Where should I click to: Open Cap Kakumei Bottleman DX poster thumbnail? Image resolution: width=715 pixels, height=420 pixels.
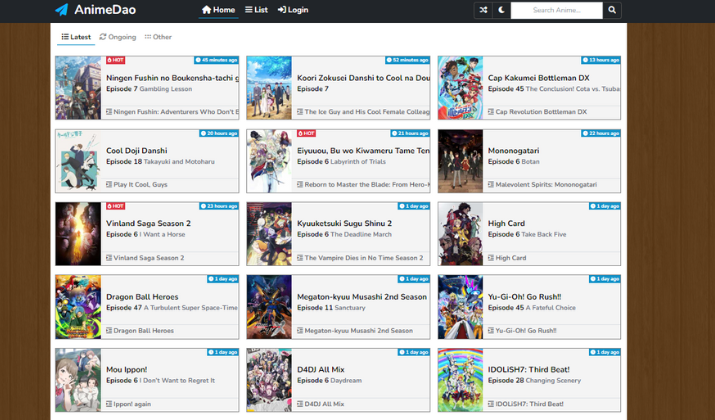pyautogui.click(x=461, y=88)
